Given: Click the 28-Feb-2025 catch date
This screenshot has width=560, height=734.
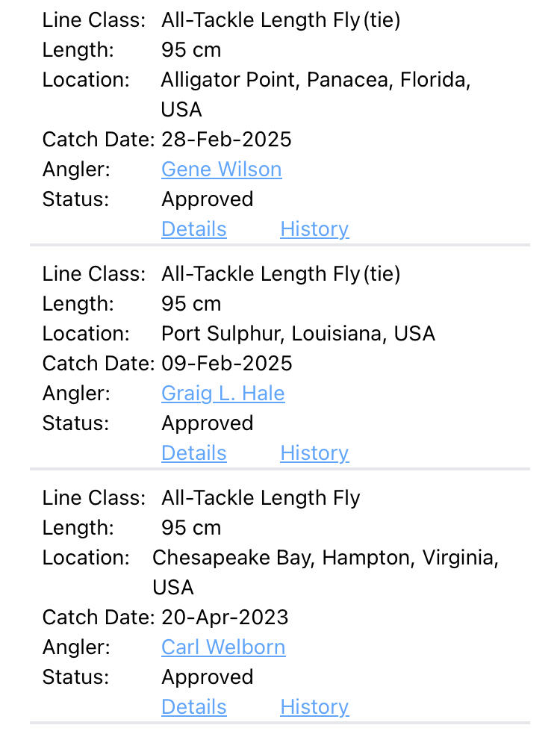Looking at the screenshot, I should point(226,140).
